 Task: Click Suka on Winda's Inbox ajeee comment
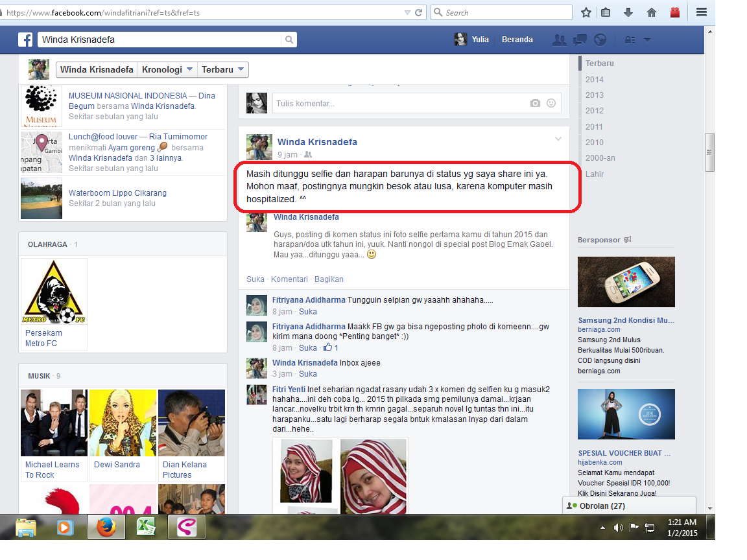(308, 374)
